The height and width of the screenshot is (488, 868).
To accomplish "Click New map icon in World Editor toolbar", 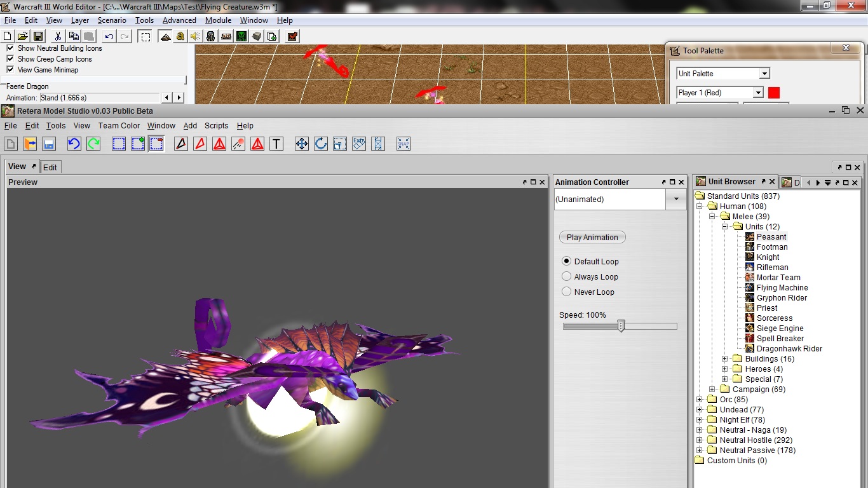I will coord(8,36).
